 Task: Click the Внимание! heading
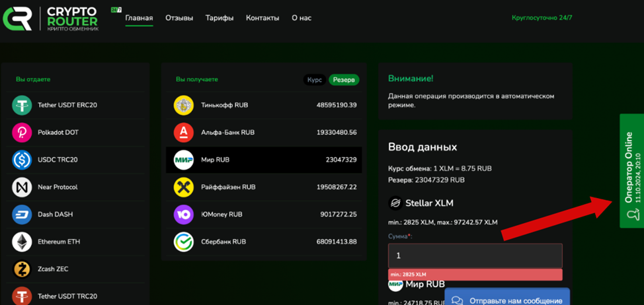[x=411, y=79]
